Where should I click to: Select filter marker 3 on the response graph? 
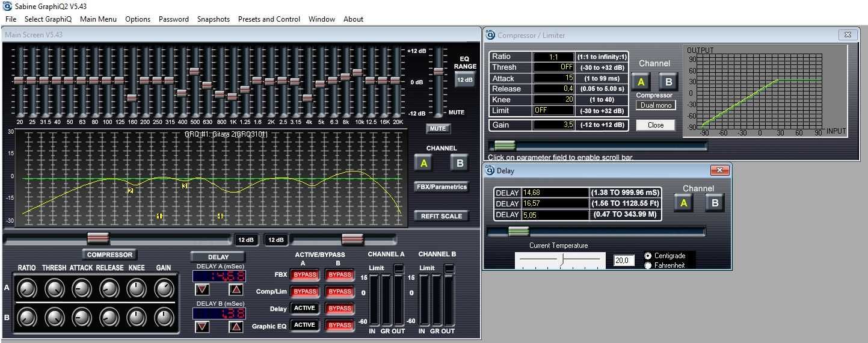185,186
